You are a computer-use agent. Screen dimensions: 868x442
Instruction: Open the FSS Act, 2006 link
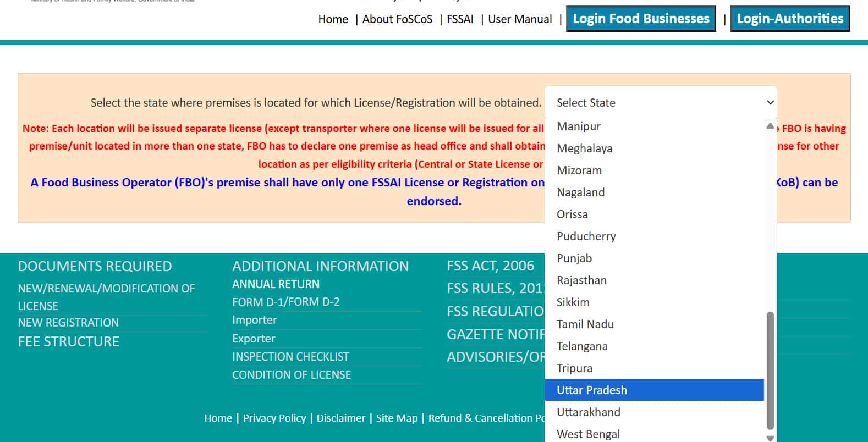(491, 266)
